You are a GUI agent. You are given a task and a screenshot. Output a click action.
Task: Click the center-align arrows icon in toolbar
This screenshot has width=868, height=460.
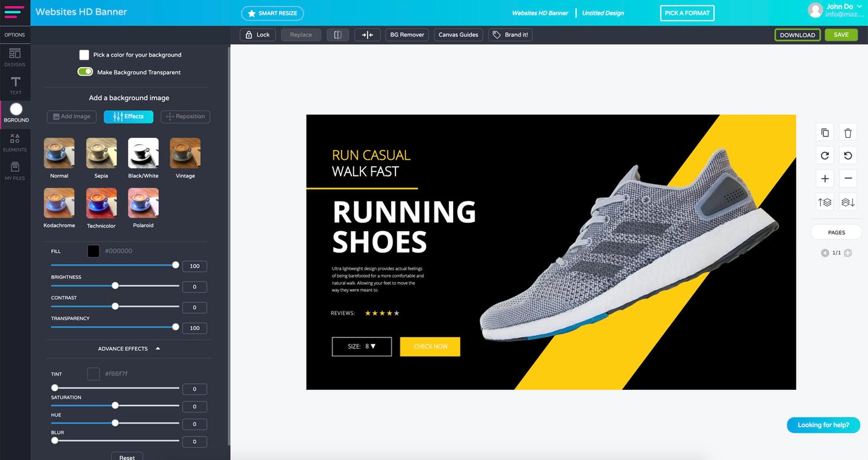[367, 34]
